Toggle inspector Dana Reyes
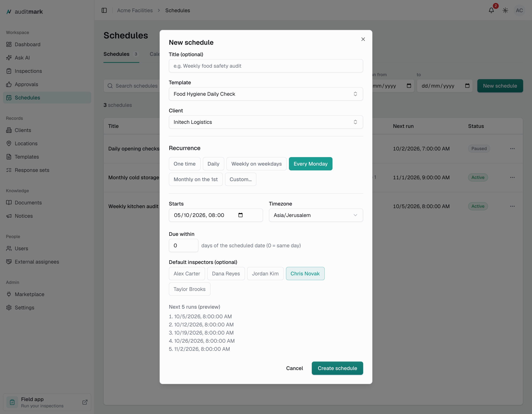Image resolution: width=532 pixels, height=414 pixels. coord(226,274)
